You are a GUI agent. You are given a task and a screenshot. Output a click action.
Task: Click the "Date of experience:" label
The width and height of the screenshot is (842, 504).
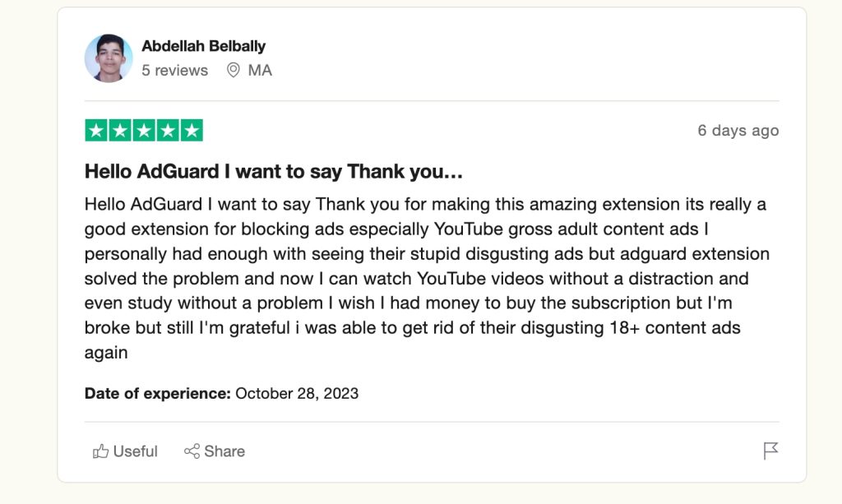pos(157,393)
